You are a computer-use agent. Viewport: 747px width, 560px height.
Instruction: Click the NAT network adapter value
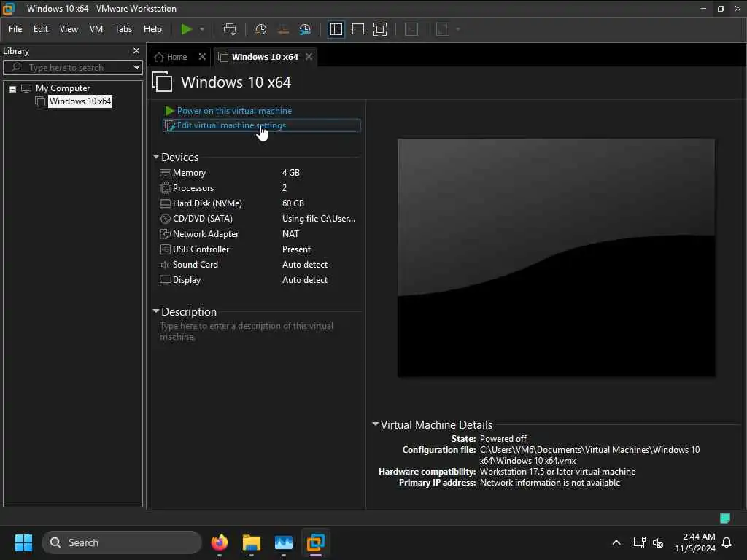click(x=290, y=234)
